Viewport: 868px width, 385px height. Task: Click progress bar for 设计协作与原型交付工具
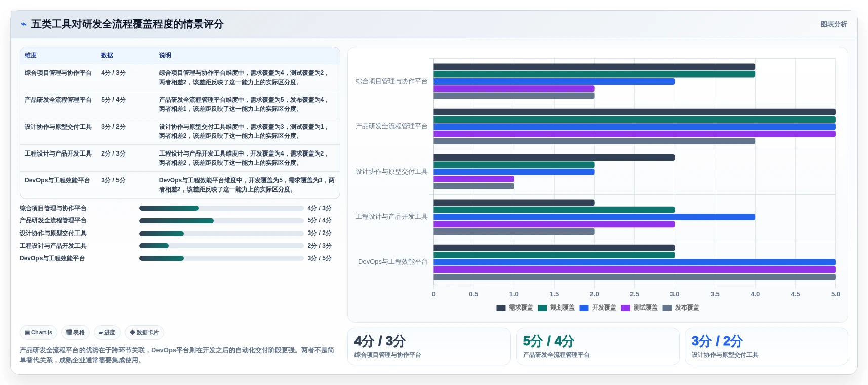tap(221, 234)
